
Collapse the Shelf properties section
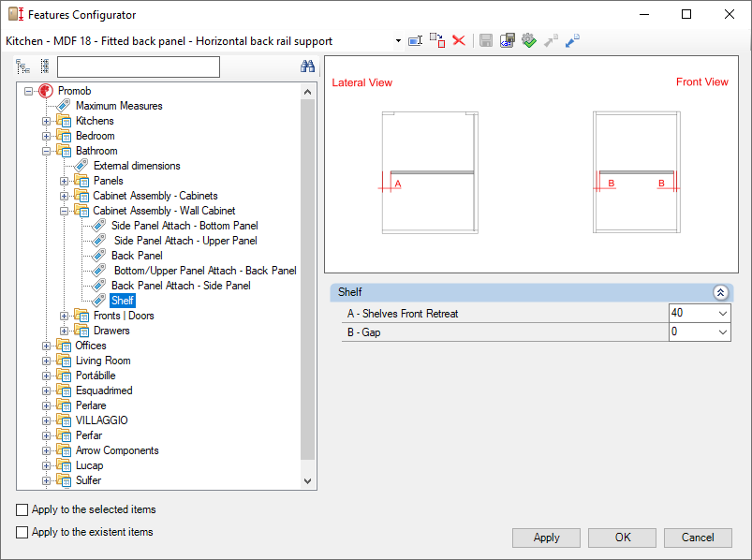[x=720, y=292]
